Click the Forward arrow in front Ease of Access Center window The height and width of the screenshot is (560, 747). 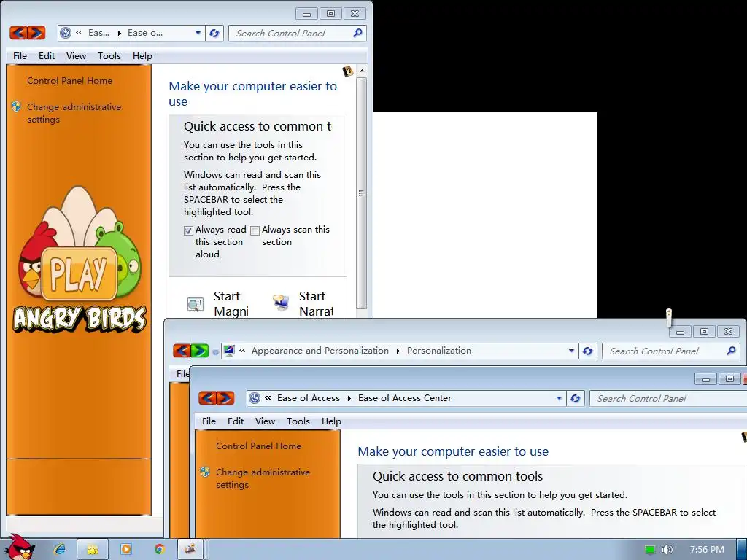click(x=225, y=398)
